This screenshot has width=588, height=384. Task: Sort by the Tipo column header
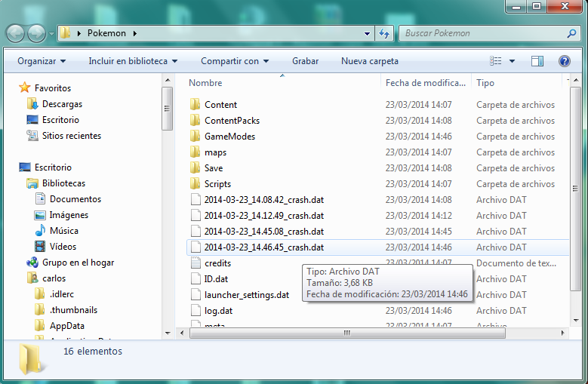click(x=485, y=83)
